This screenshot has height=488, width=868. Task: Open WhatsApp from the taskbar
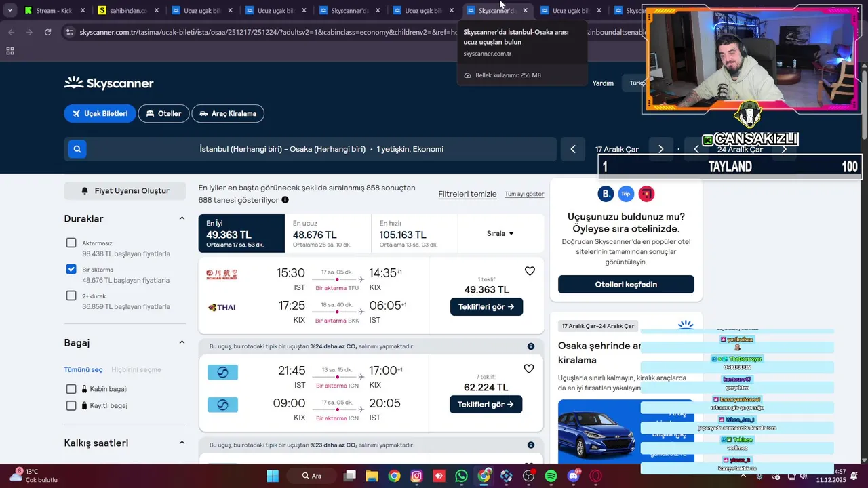461,476
